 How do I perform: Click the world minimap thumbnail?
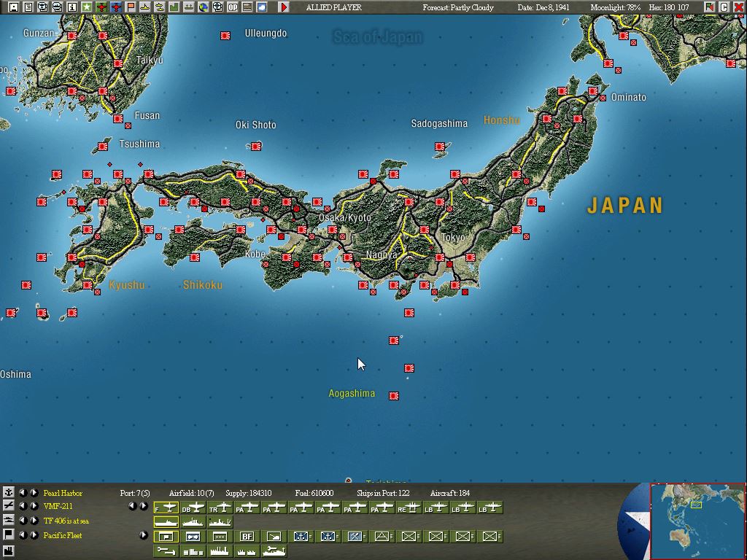pos(697,521)
